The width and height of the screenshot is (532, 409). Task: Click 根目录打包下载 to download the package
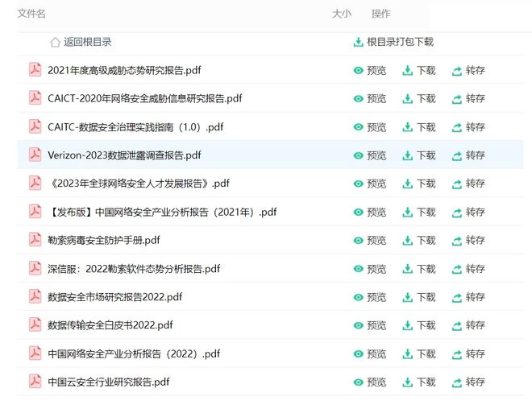click(393, 42)
